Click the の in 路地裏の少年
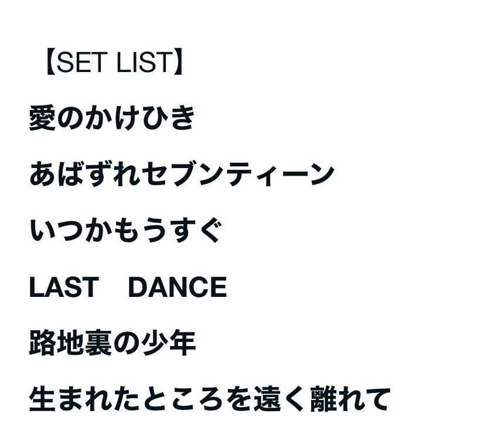This screenshot has width=487, height=448. tap(126, 344)
